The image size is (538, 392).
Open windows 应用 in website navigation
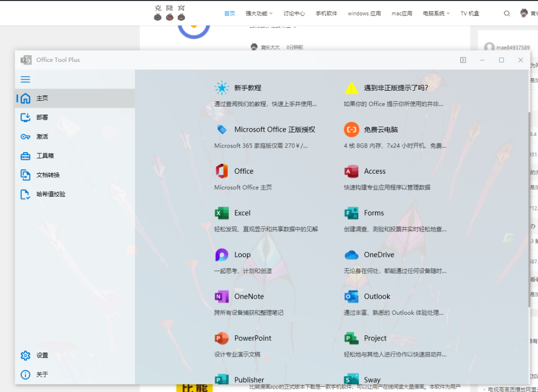365,13
